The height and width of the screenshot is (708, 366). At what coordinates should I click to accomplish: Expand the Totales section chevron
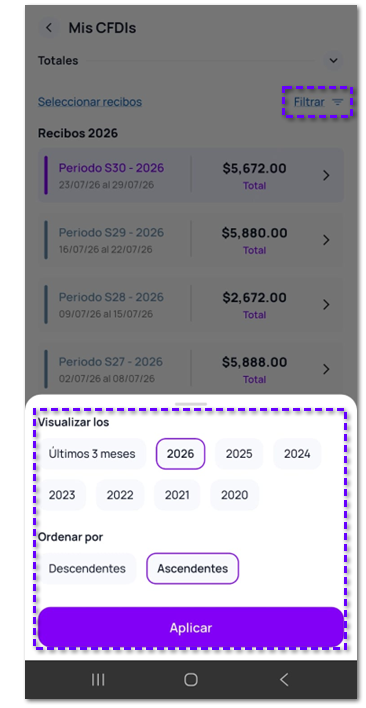[334, 61]
